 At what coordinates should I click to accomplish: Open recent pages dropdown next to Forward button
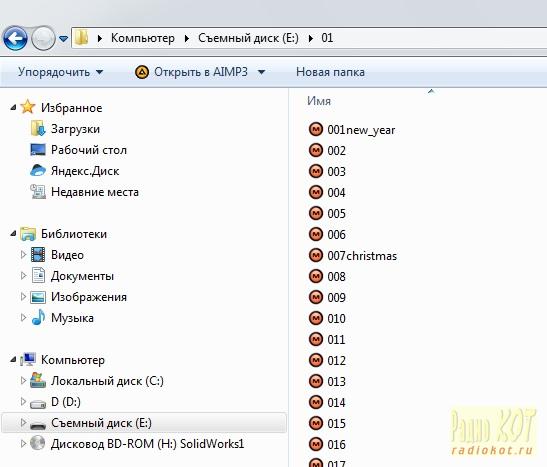pyautogui.click(x=63, y=38)
